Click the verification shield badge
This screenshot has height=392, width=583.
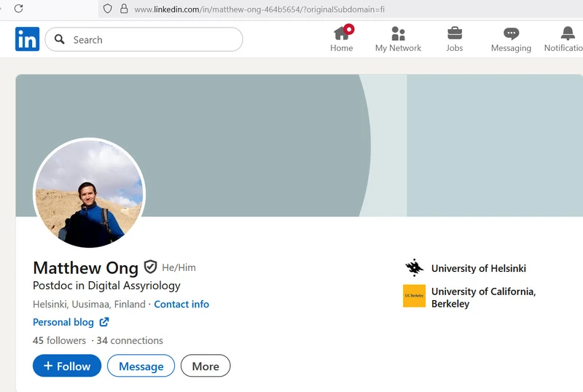pos(151,267)
